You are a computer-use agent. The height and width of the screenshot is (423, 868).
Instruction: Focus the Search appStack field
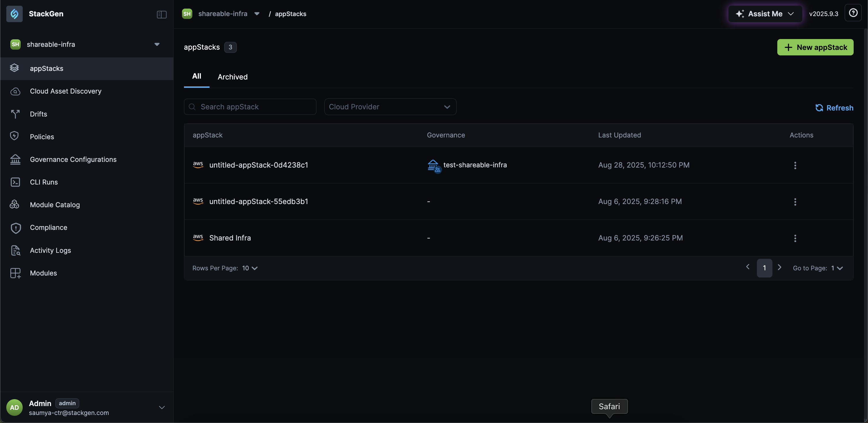click(x=250, y=107)
